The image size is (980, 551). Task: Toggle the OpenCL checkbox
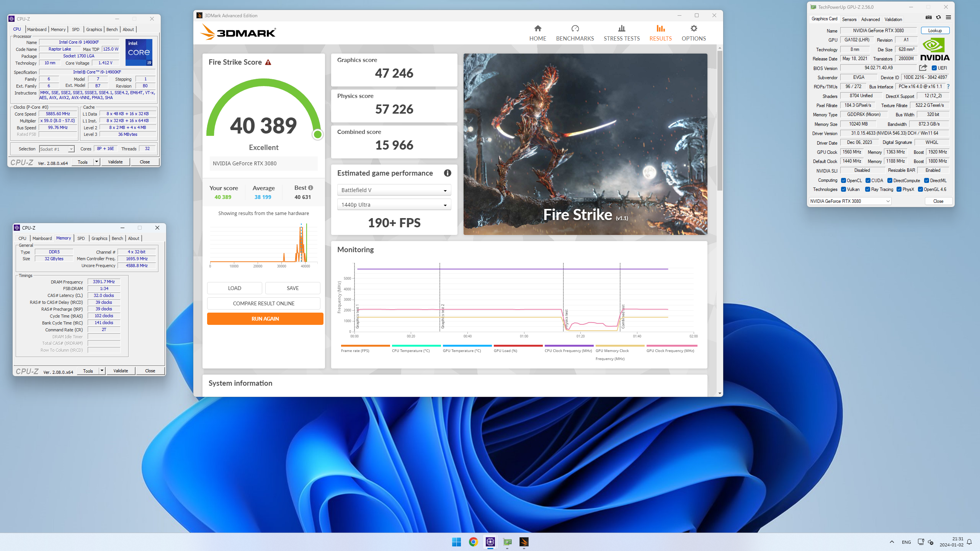[843, 181]
